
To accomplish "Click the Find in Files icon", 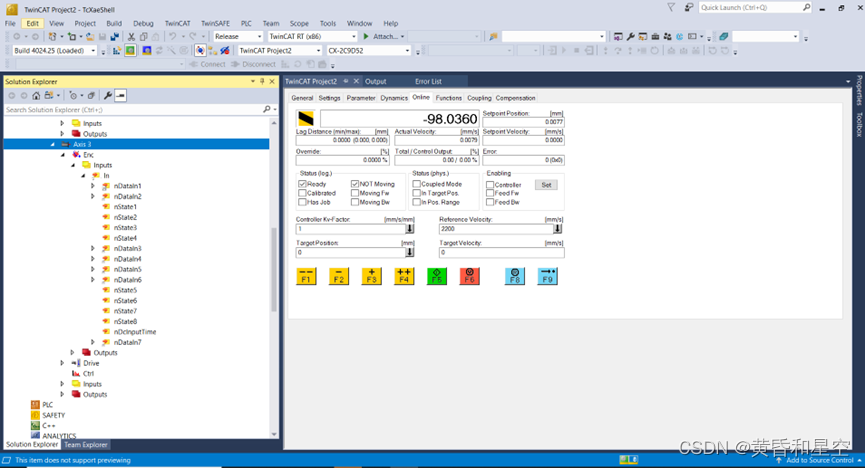I will point(493,36).
